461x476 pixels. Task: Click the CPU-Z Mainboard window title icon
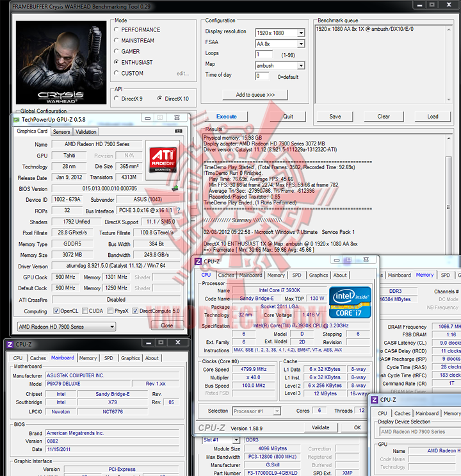click(x=10, y=345)
